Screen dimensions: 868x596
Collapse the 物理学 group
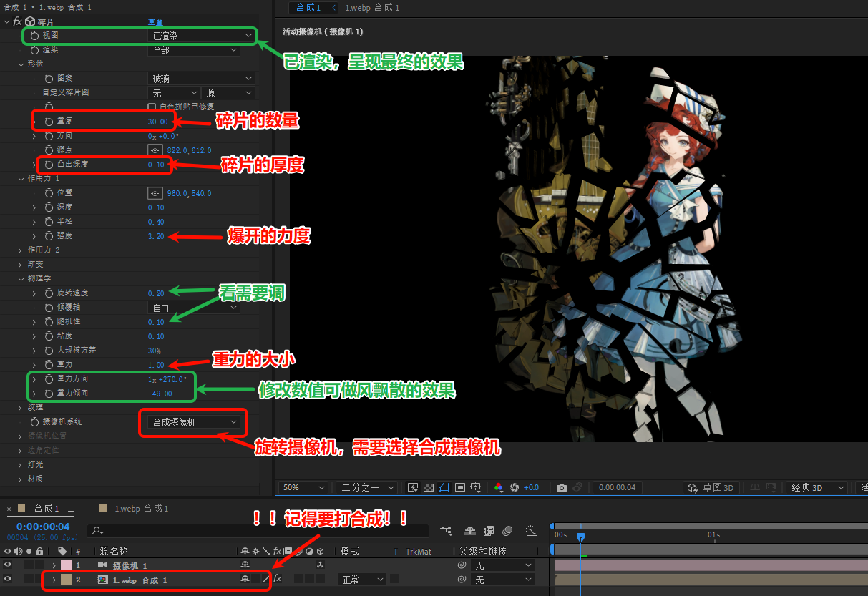pyautogui.click(x=21, y=279)
